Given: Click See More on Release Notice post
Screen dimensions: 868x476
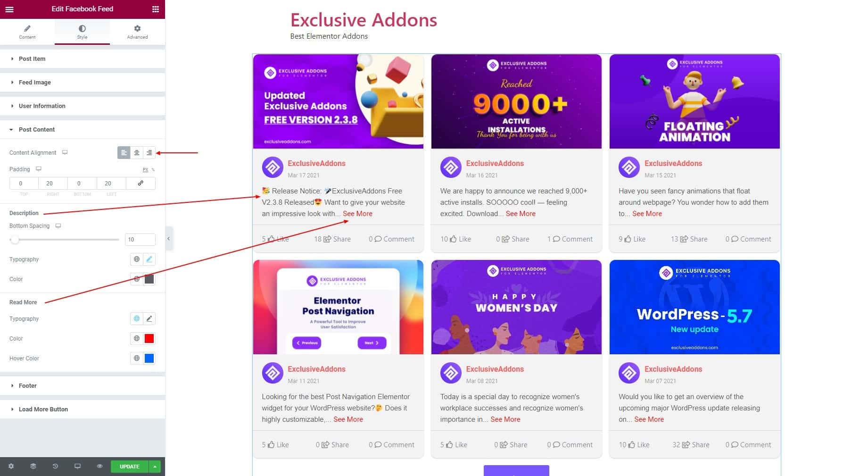Looking at the screenshot, I should 357,214.
